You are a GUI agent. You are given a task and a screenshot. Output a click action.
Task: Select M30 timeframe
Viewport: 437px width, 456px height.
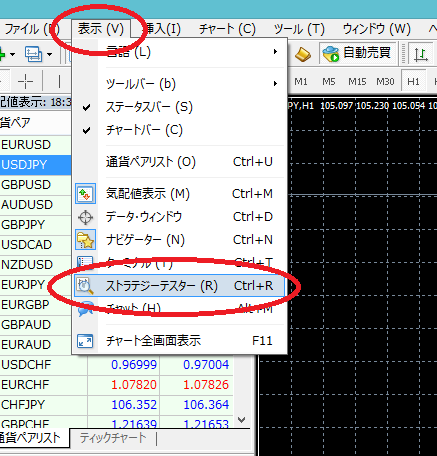pos(385,82)
